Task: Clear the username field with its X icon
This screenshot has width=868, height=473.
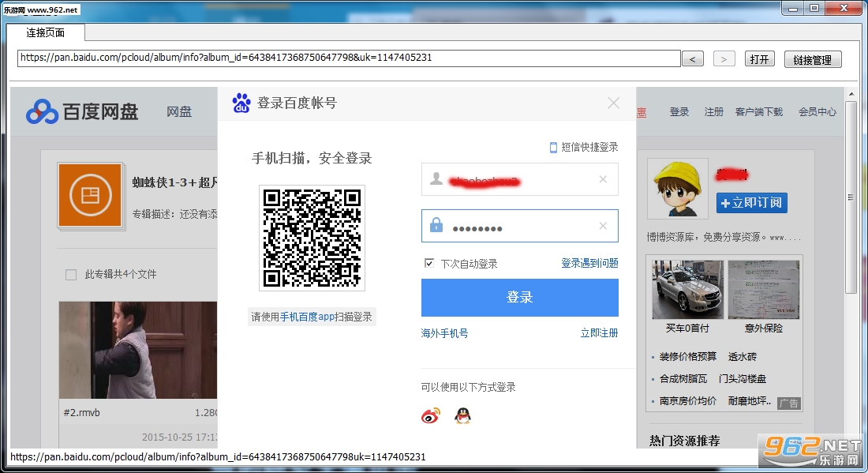Action: coord(603,179)
